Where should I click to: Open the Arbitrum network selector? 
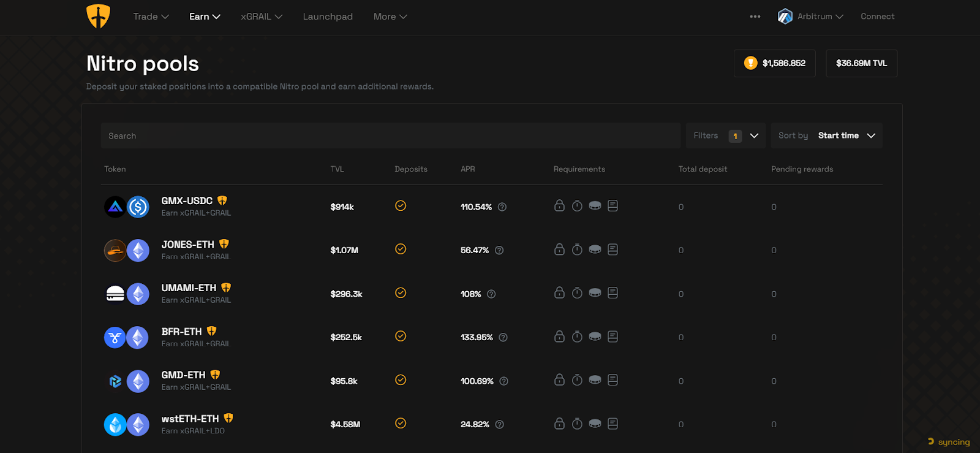point(810,17)
